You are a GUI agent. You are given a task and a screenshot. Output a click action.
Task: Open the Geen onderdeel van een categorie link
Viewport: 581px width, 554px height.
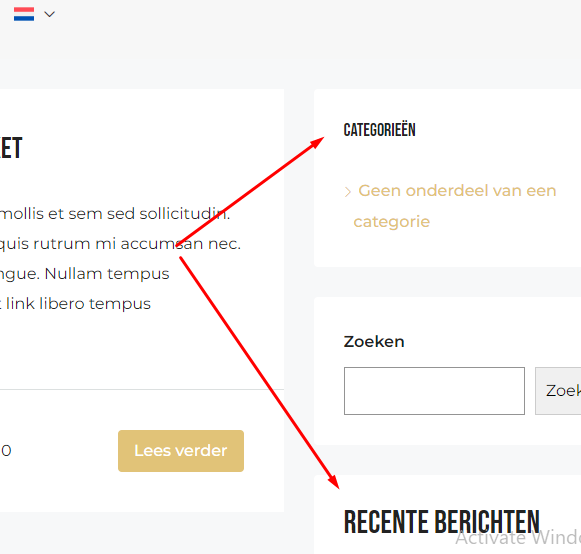coord(455,206)
